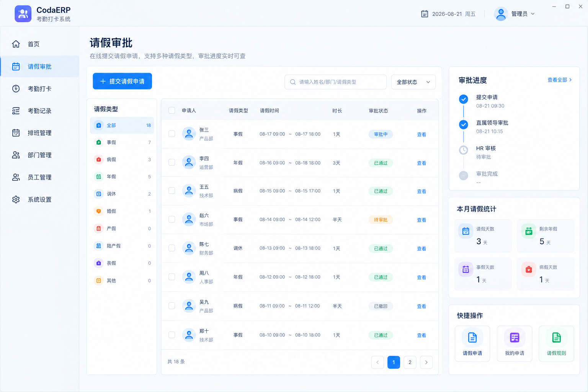Click the green 事假 type icon
Image resolution: width=588 pixels, height=392 pixels.
(x=99, y=142)
